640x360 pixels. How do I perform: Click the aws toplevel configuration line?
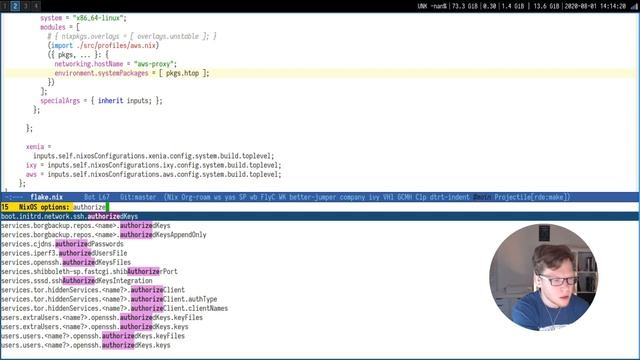point(153,174)
